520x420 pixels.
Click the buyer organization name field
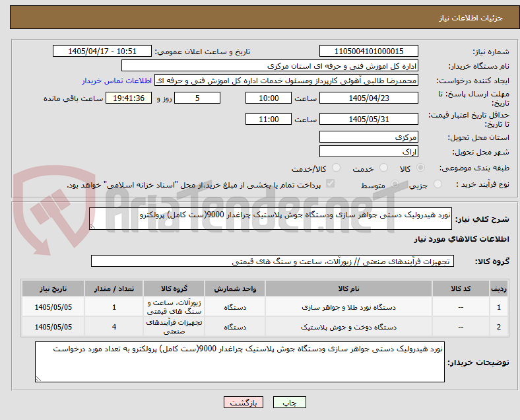click(x=270, y=65)
